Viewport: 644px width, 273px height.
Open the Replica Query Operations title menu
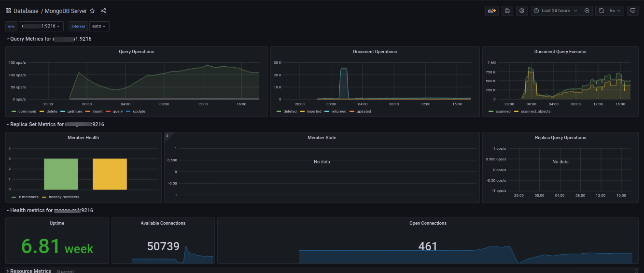pyautogui.click(x=560, y=138)
